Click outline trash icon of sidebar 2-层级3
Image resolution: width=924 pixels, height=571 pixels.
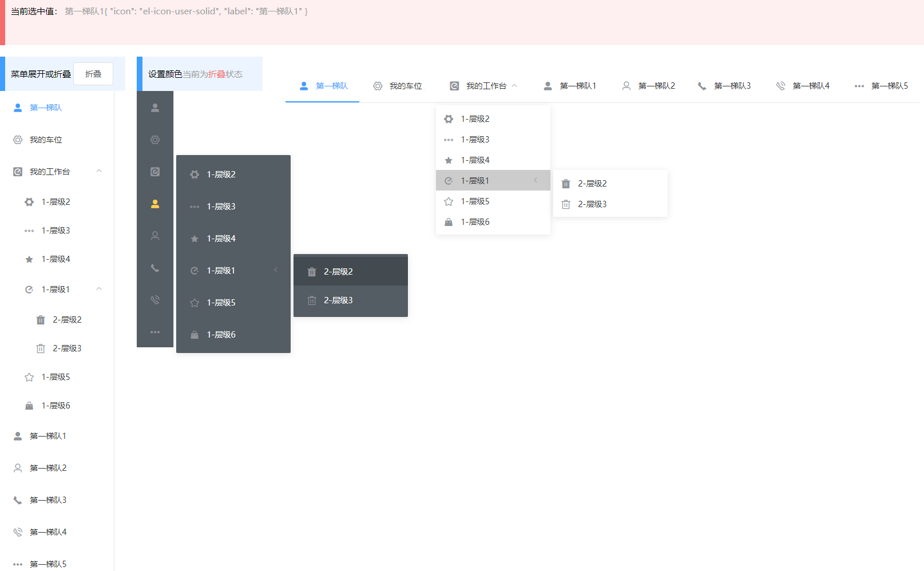pyautogui.click(x=41, y=348)
